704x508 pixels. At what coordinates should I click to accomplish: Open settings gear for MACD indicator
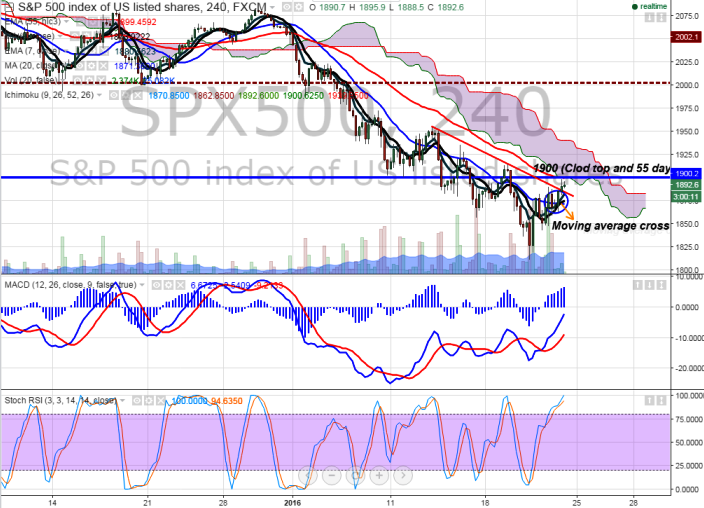tap(168, 285)
